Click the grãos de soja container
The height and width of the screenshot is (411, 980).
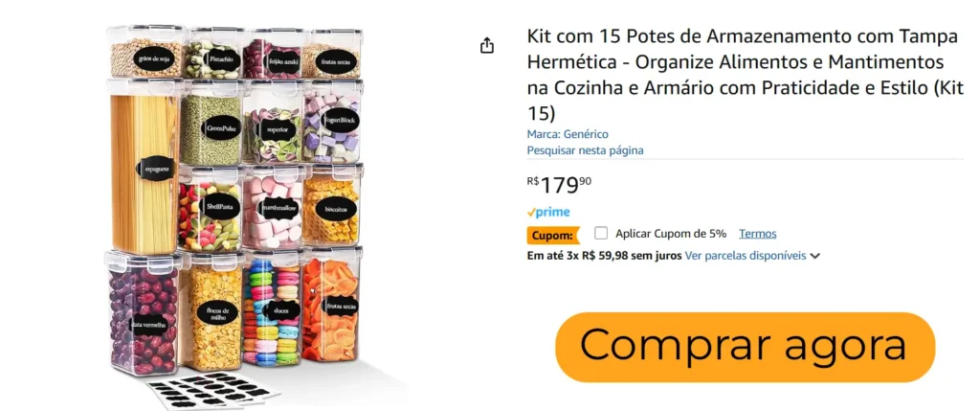point(146,52)
